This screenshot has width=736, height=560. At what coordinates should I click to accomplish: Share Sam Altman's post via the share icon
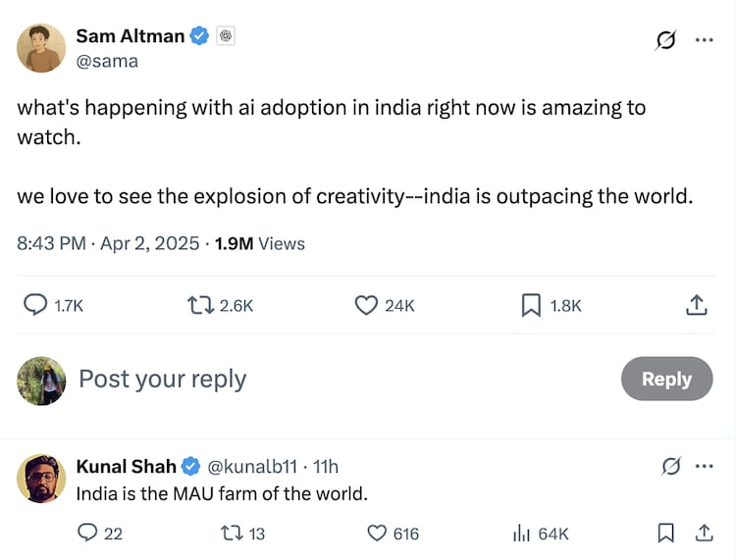pos(695,306)
